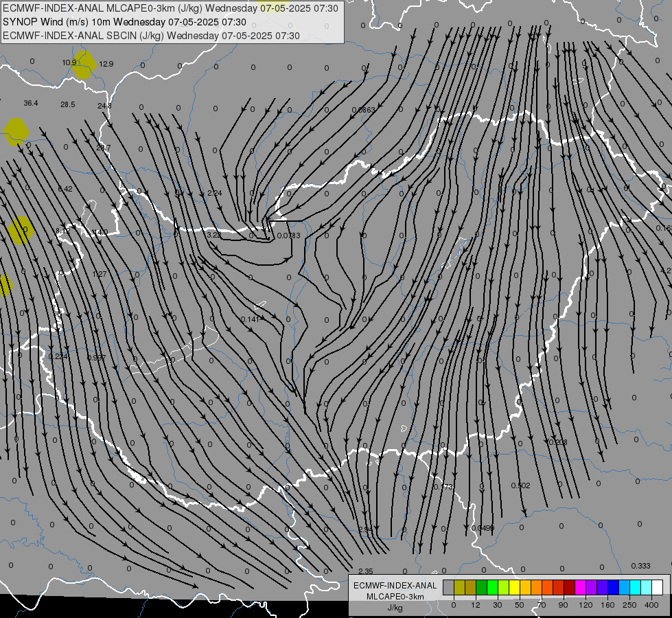Screen dimensions: 672x618
Task: Click the grid value 8.12
Action: [x=62, y=231]
